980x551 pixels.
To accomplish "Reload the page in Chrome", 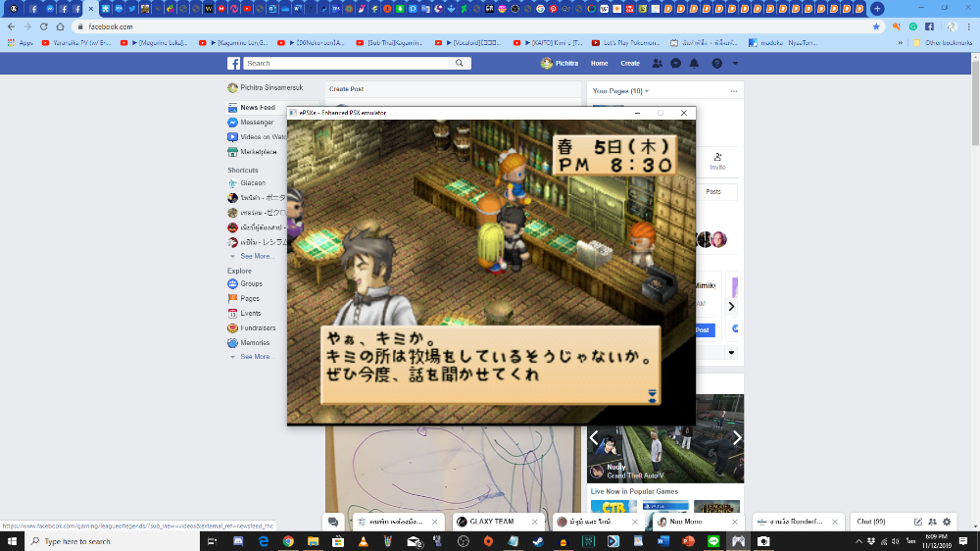I will pos(44,26).
